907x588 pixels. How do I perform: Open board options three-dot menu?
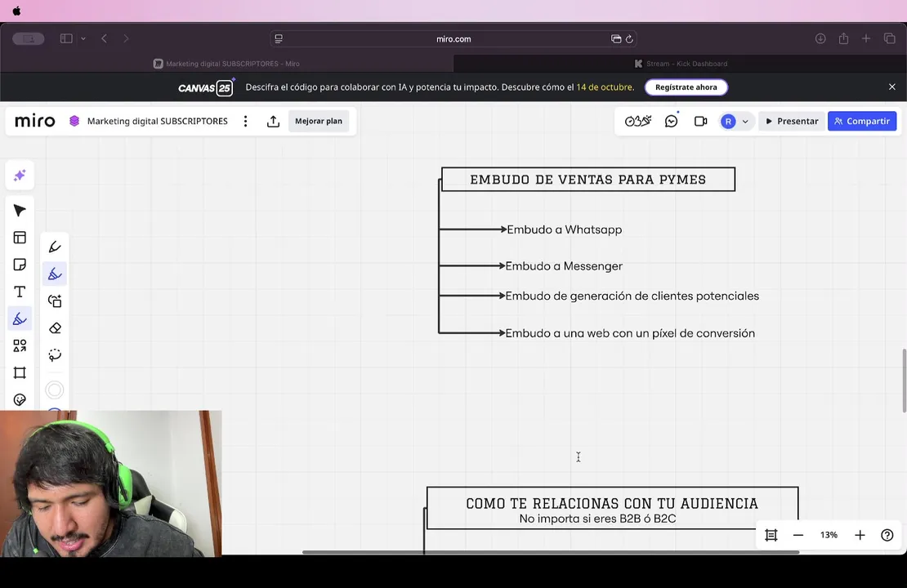pyautogui.click(x=246, y=121)
